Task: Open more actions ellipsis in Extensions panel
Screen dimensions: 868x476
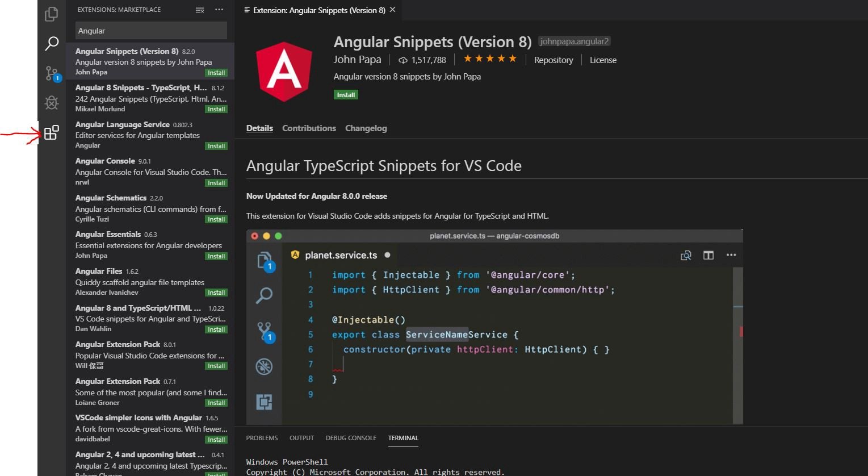Action: (219, 10)
